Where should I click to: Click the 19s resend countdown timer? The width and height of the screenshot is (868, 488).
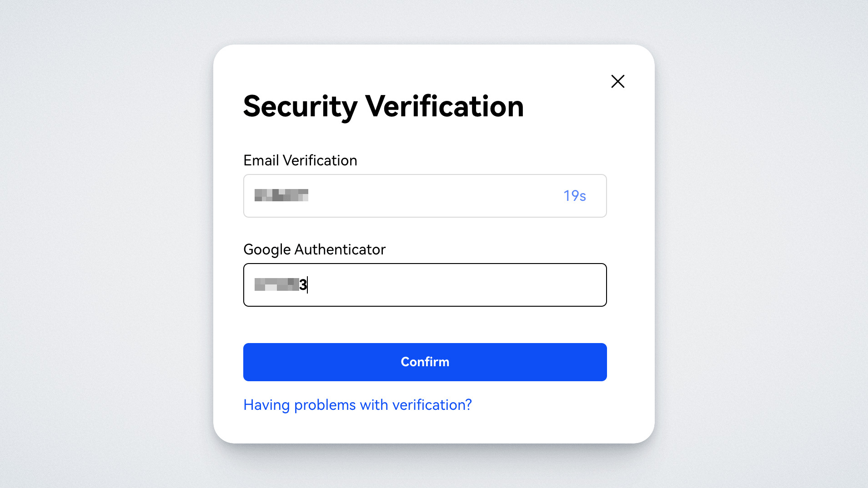pyautogui.click(x=574, y=196)
